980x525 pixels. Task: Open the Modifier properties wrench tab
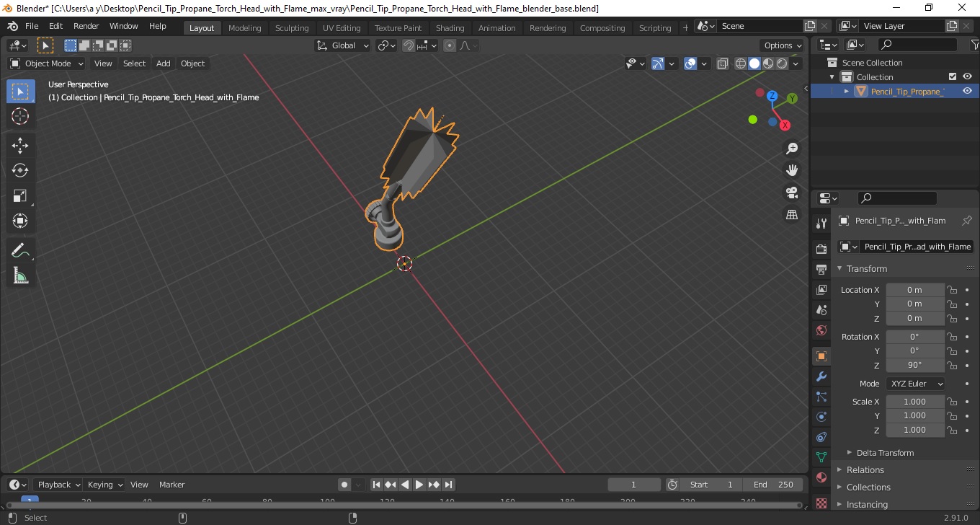[821, 376]
